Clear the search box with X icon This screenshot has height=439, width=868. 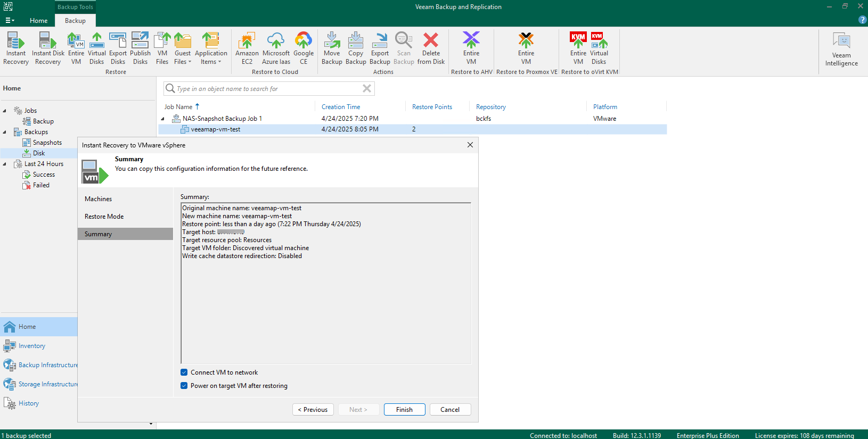pos(367,88)
